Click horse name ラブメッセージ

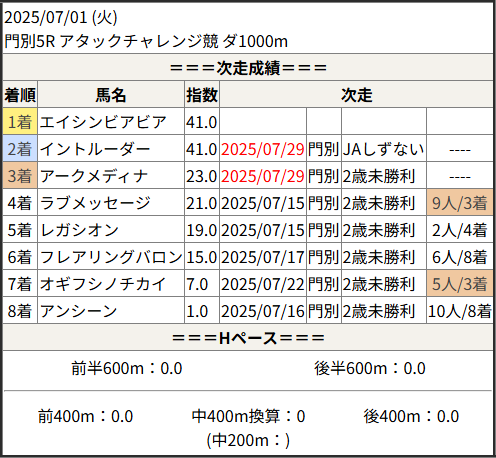click(x=95, y=203)
